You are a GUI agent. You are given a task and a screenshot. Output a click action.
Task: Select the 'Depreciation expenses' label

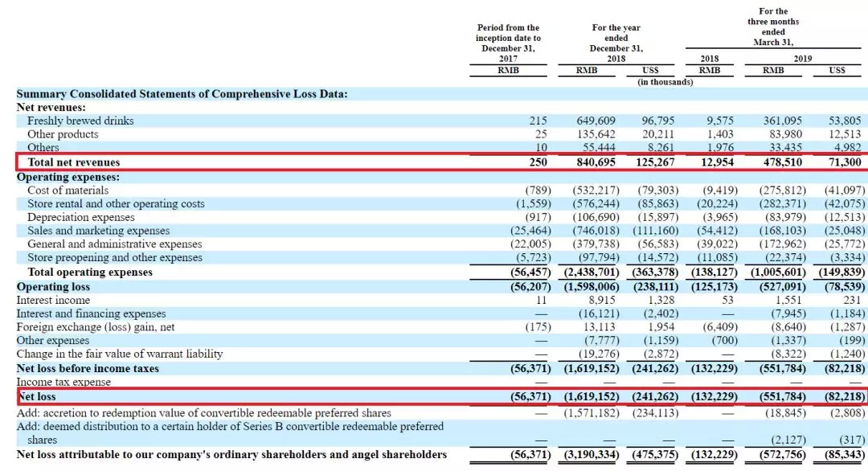click(81, 217)
